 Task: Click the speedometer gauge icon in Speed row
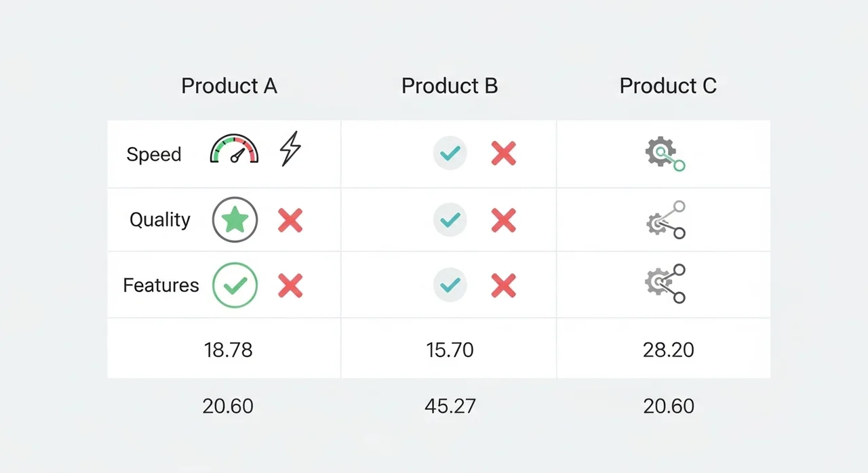235,150
